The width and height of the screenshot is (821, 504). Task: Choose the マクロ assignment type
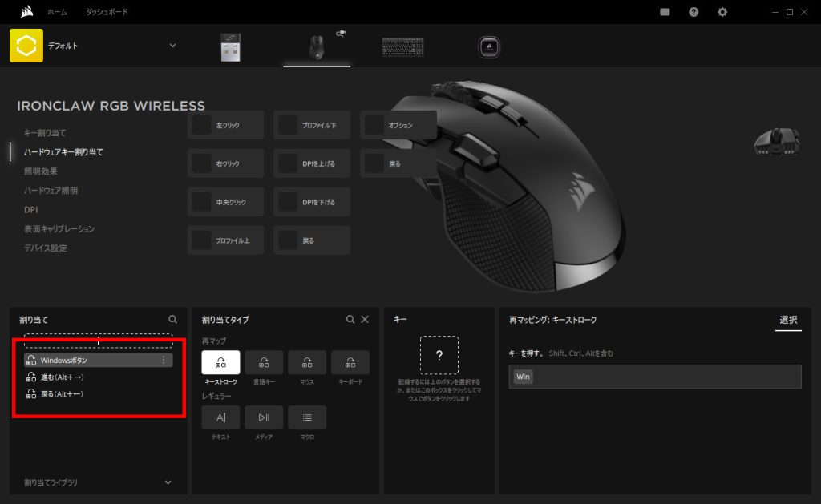(x=307, y=417)
